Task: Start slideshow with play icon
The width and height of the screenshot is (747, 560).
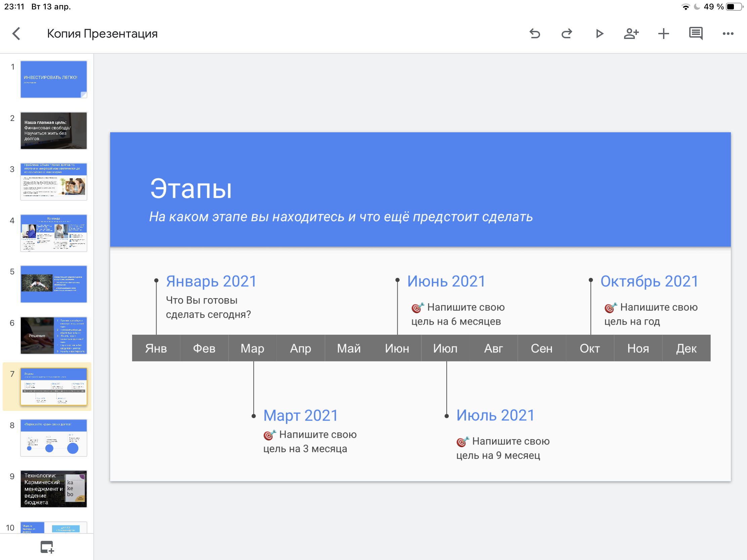Action: tap(599, 34)
